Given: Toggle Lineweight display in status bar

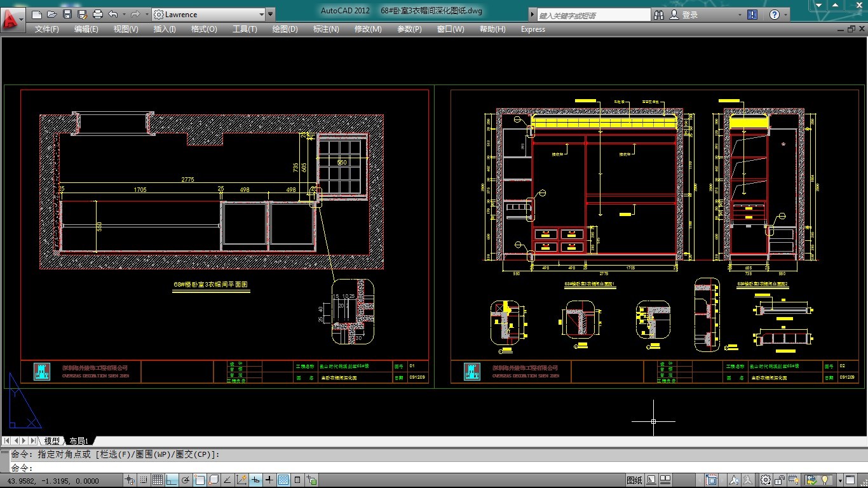Looking at the screenshot, I should [x=269, y=480].
